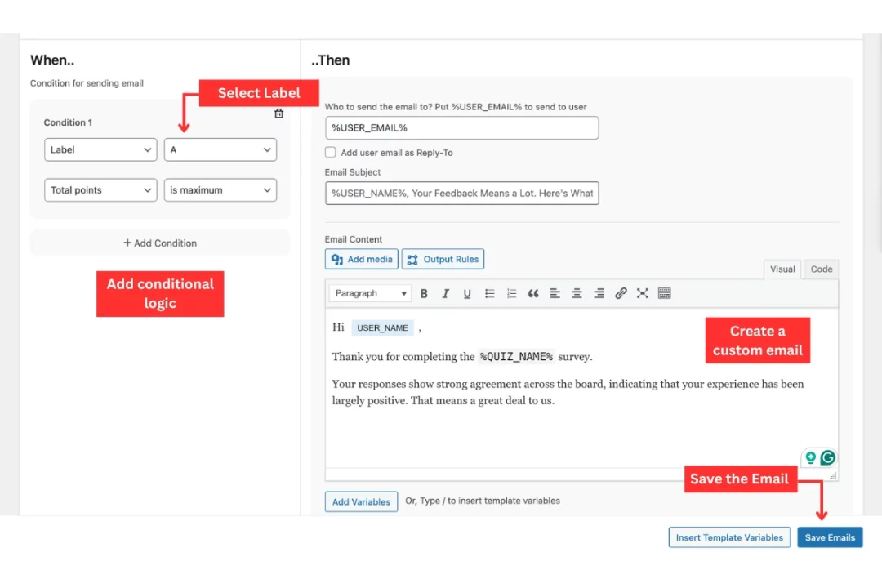The image size is (882, 588).
Task: Enable 'Add user email as Reply-To'
Action: [330, 152]
